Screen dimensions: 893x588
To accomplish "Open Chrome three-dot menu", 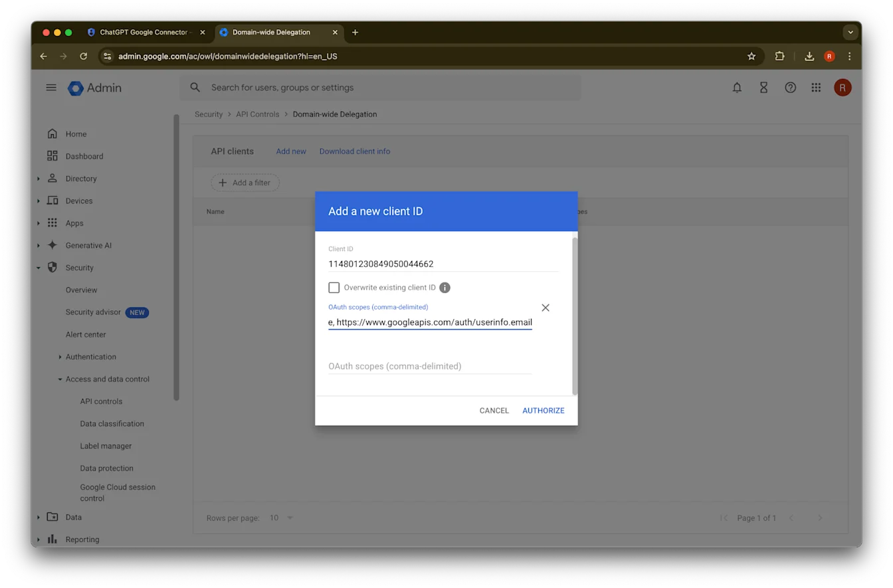I will click(849, 56).
